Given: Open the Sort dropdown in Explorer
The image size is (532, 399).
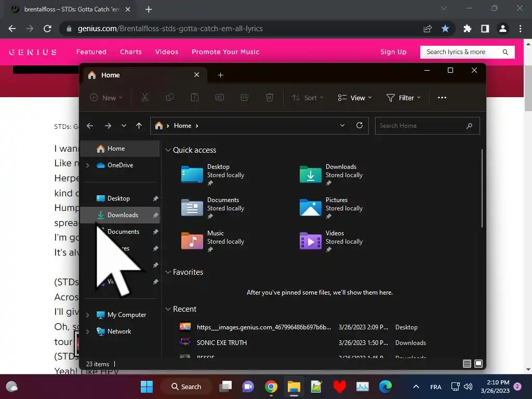Looking at the screenshot, I should point(308,98).
